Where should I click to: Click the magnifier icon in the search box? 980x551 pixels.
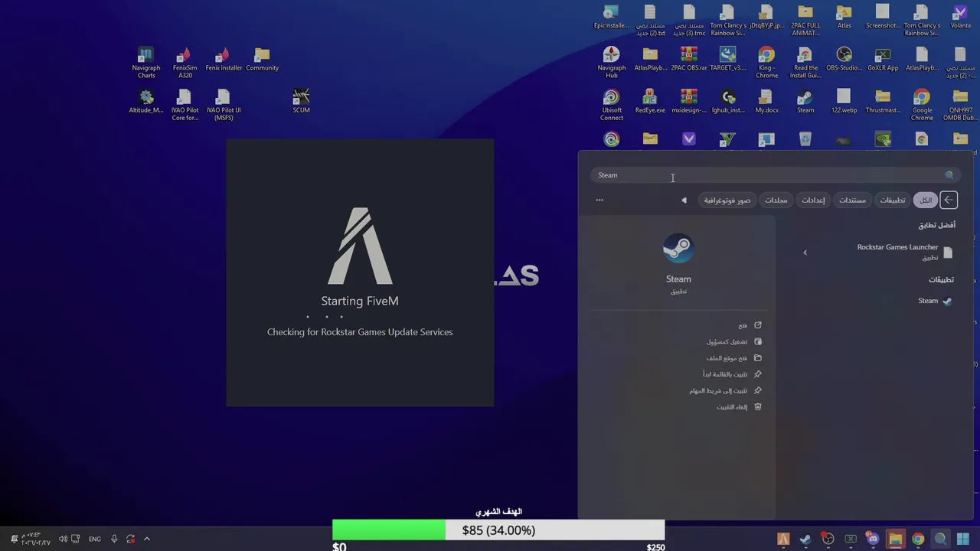tap(949, 175)
